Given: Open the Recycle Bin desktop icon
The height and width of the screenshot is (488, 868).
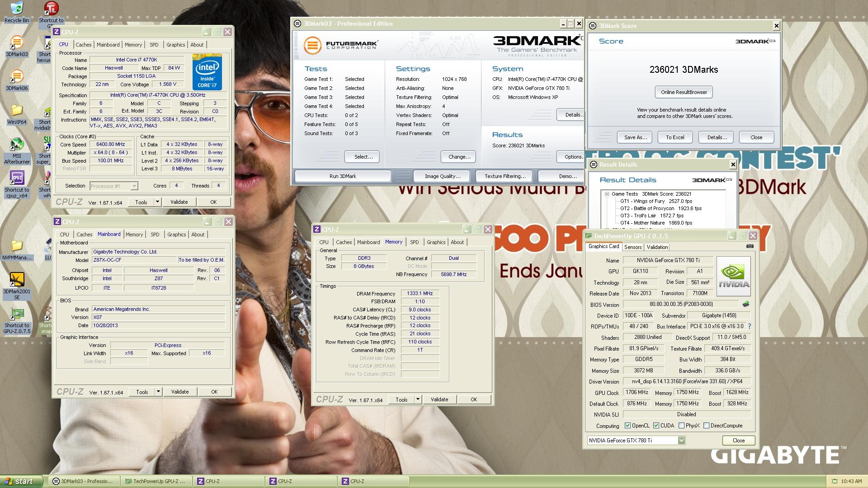Looking at the screenshot, I should click(x=16, y=12).
